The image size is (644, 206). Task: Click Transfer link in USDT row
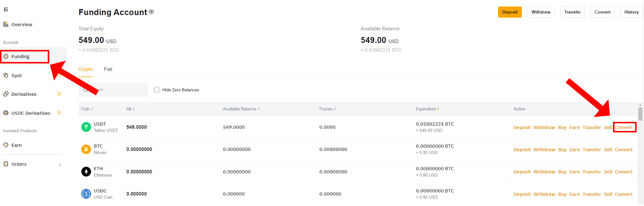click(x=592, y=128)
